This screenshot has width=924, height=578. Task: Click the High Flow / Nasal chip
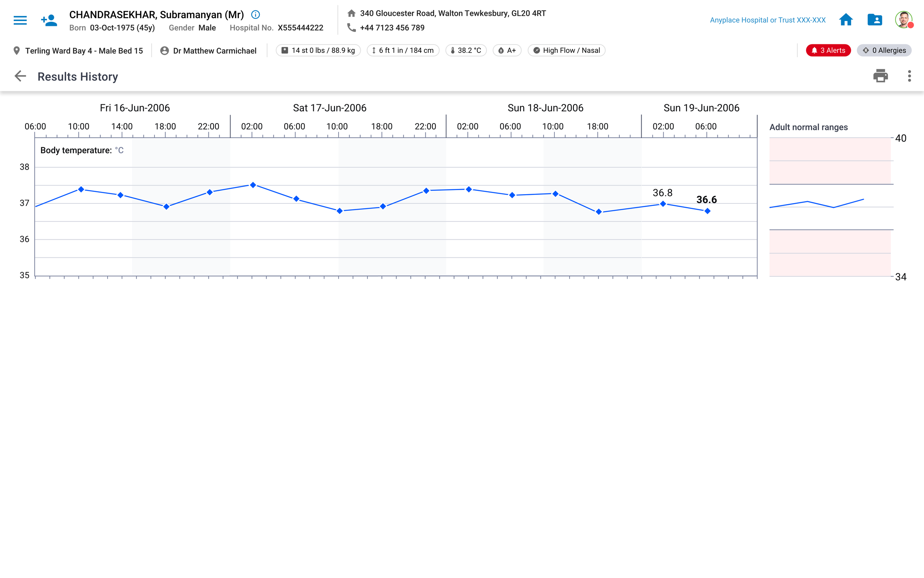click(566, 50)
